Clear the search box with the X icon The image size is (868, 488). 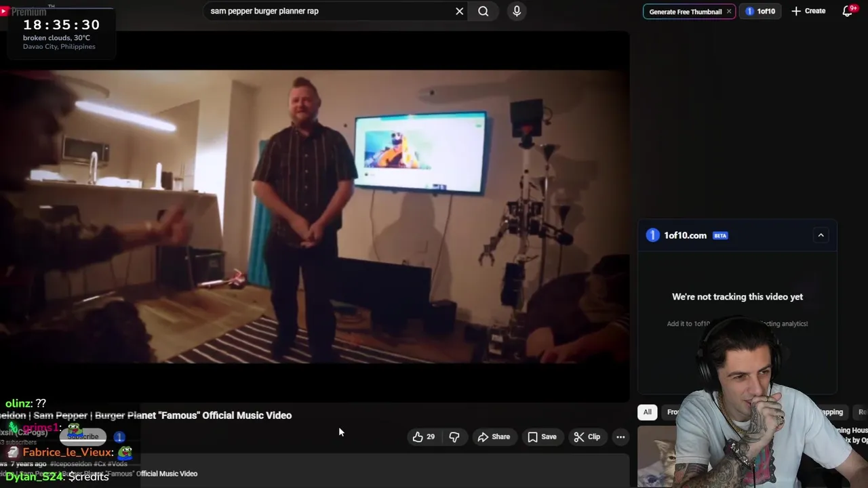460,11
